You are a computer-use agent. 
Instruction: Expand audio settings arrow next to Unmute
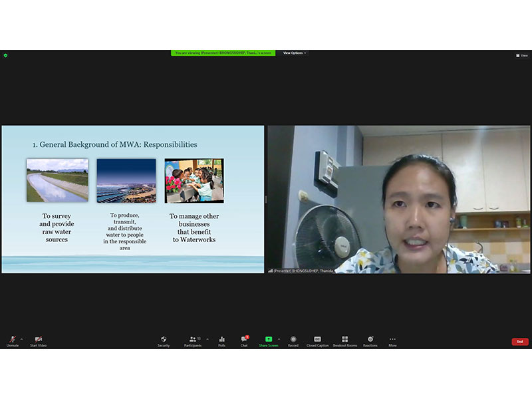coord(21,338)
